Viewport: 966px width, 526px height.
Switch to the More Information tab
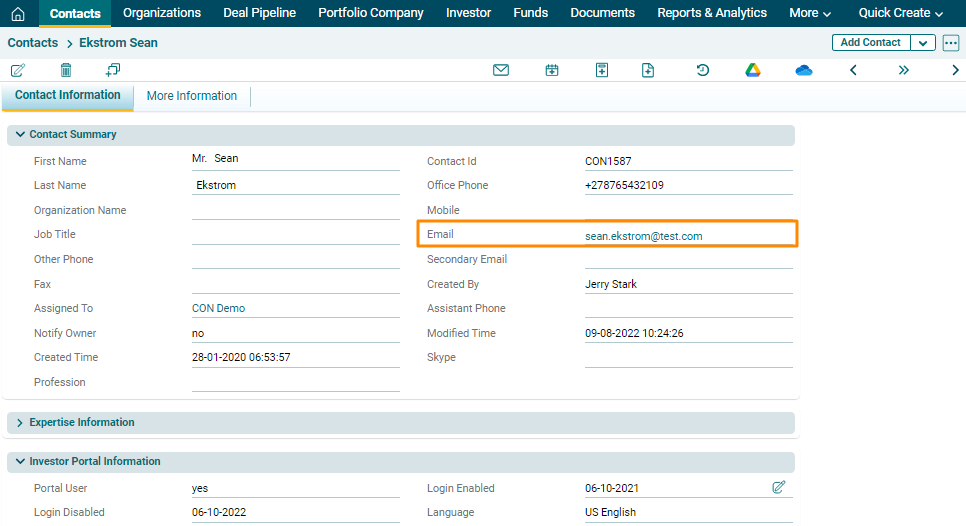point(192,96)
